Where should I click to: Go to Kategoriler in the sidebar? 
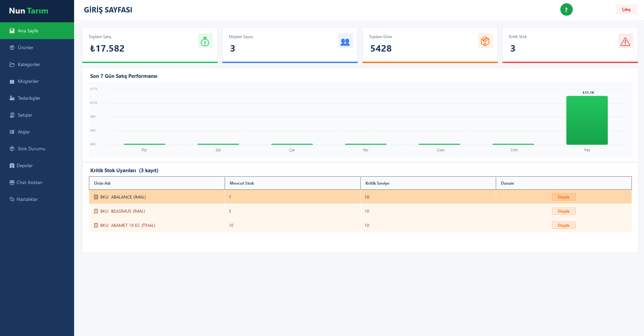point(29,64)
